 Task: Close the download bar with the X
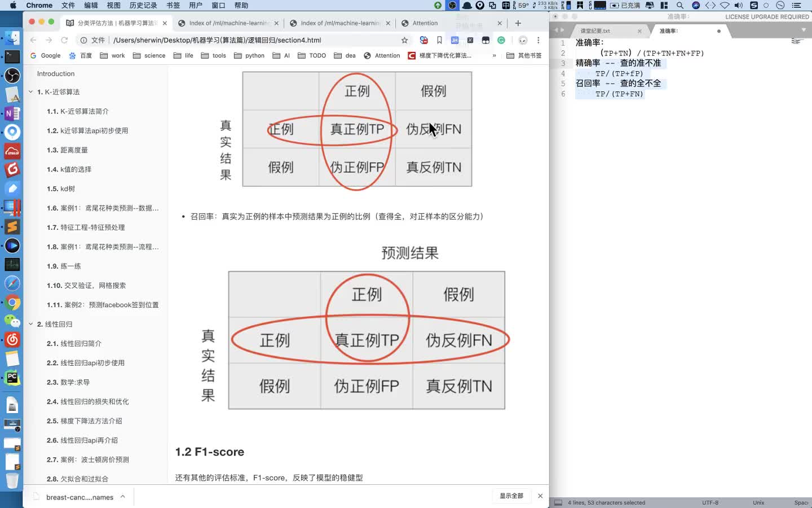pyautogui.click(x=540, y=496)
